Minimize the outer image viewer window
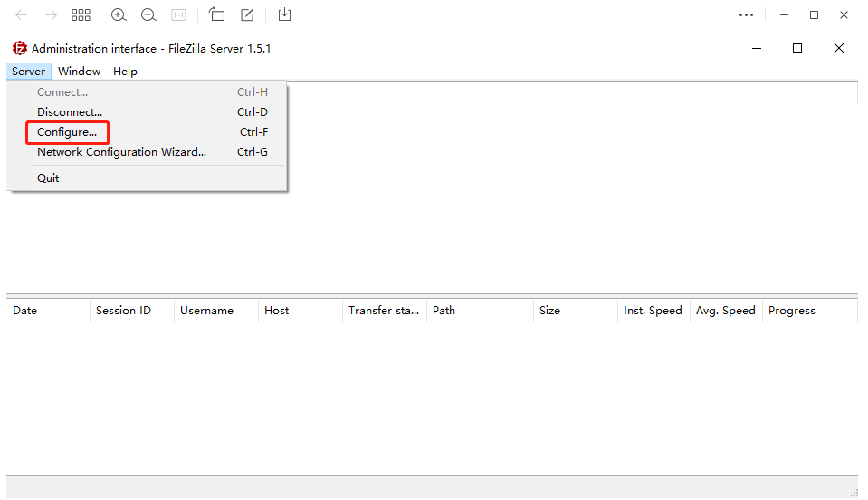This screenshot has width=868, height=500. tap(784, 15)
